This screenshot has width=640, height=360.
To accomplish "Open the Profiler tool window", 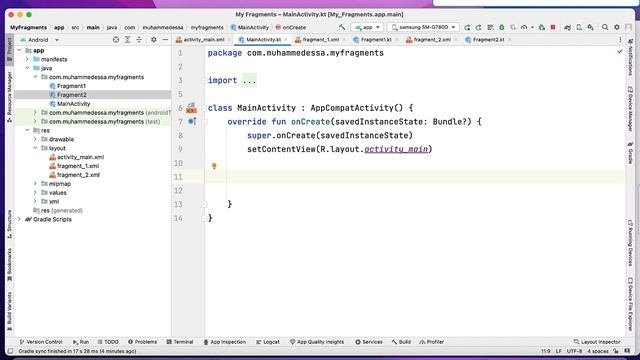I will 432,342.
